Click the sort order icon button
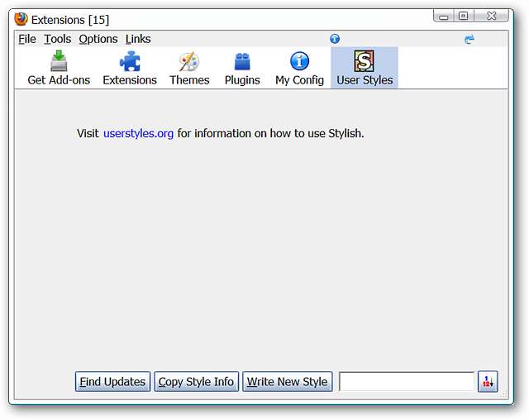The width and height of the screenshot is (529, 420). pos(488,381)
